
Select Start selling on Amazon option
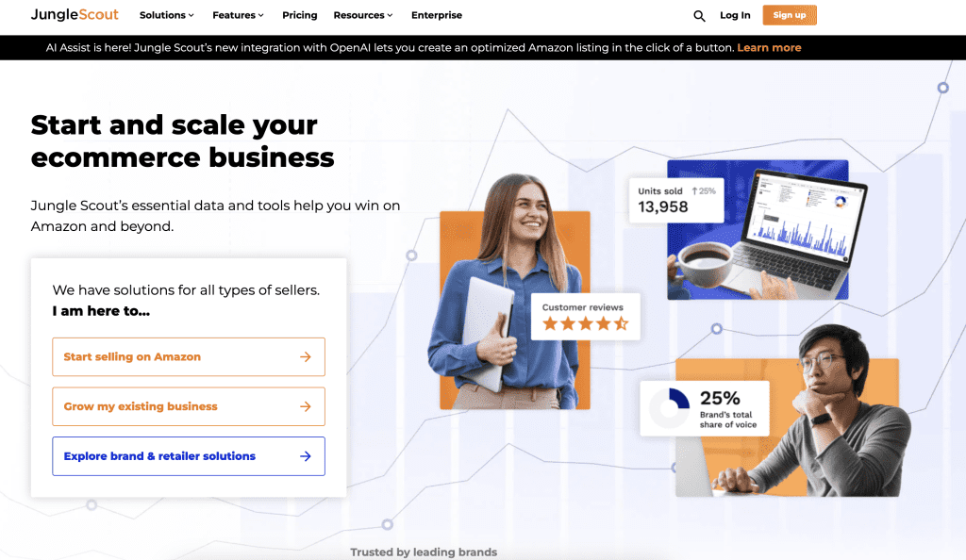pos(189,357)
